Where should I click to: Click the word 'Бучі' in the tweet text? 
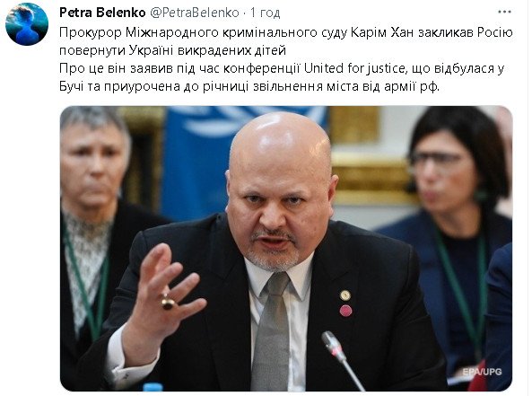tap(72, 86)
